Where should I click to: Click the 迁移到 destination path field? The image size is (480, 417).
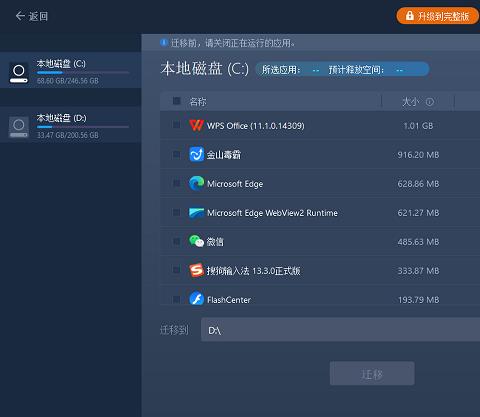click(340, 329)
